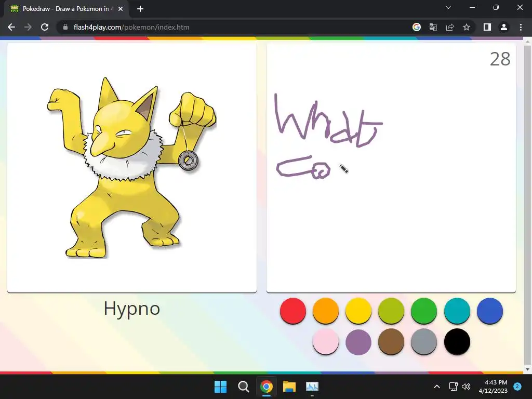
Task: Pick the yellow color swatch
Action: click(x=358, y=311)
